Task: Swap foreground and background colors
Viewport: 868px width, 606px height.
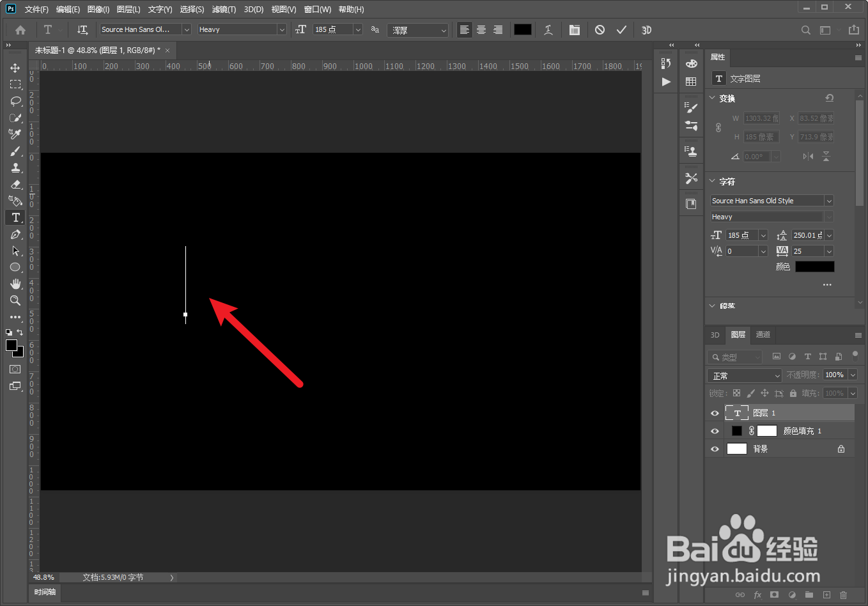Action: coord(20,332)
